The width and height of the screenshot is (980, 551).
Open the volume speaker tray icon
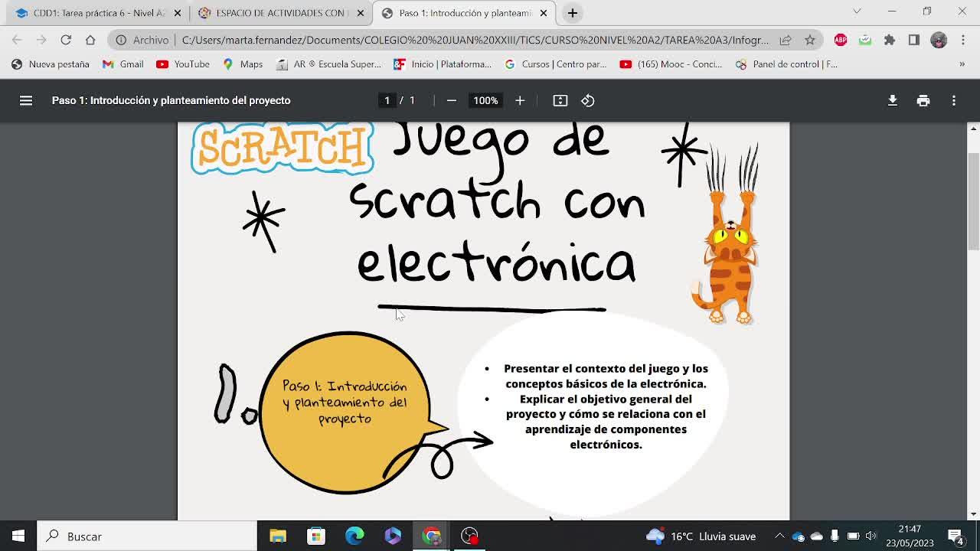click(x=871, y=536)
